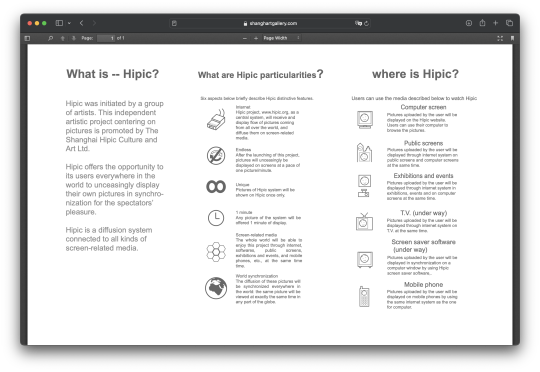The image size is (540, 372).
Task: Open the Reader page icon in address bar
Action: [x=174, y=23]
